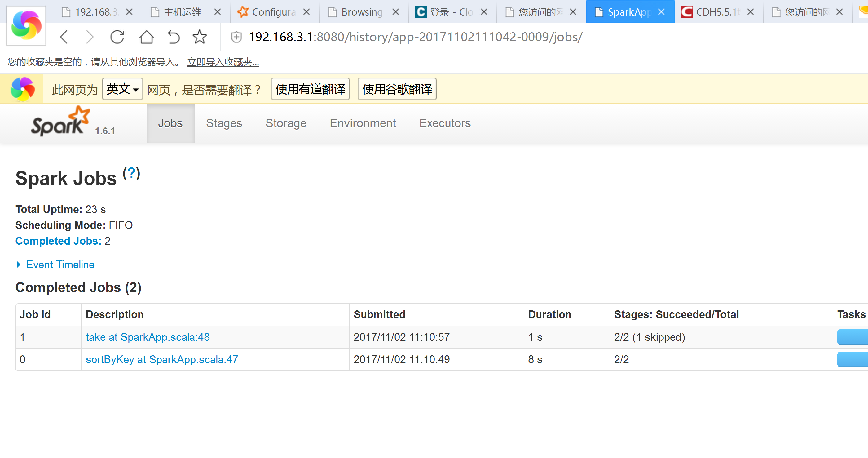The width and height of the screenshot is (868, 458).
Task: Open the page language dropdown 英文
Action: point(122,89)
